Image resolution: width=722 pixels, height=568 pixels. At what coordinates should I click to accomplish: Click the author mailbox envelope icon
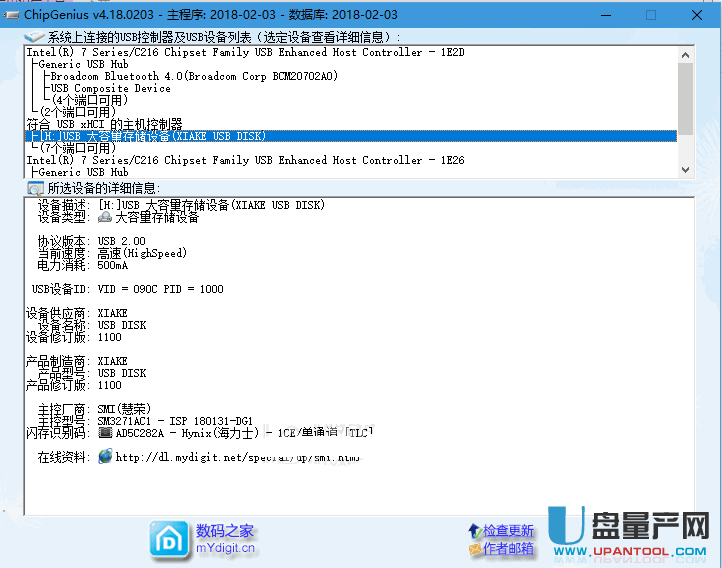coord(475,549)
